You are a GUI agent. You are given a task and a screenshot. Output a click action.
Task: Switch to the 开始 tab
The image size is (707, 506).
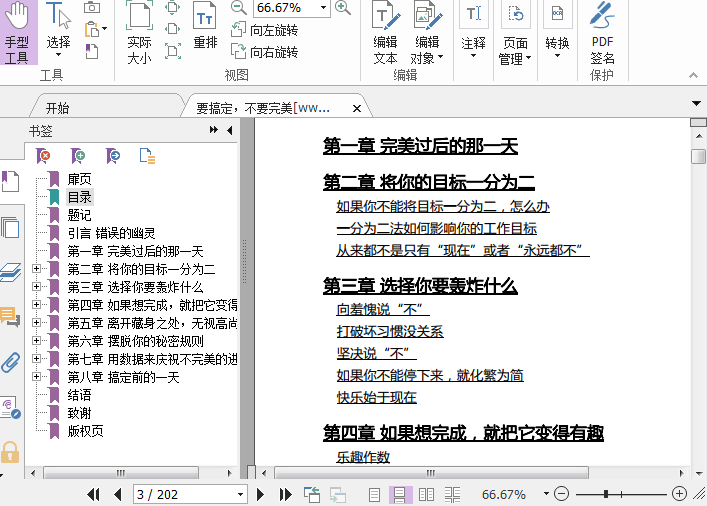pos(57,107)
